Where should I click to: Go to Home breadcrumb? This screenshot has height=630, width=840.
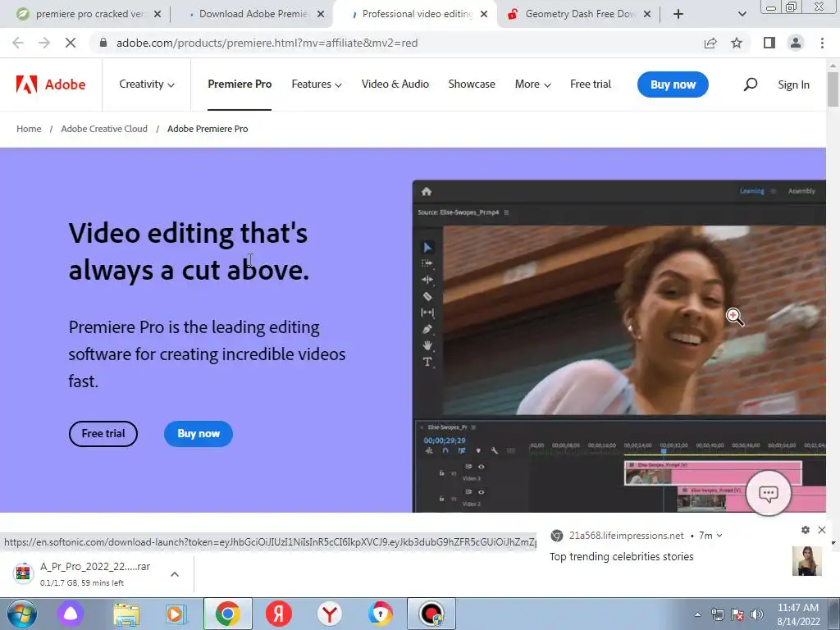click(29, 129)
